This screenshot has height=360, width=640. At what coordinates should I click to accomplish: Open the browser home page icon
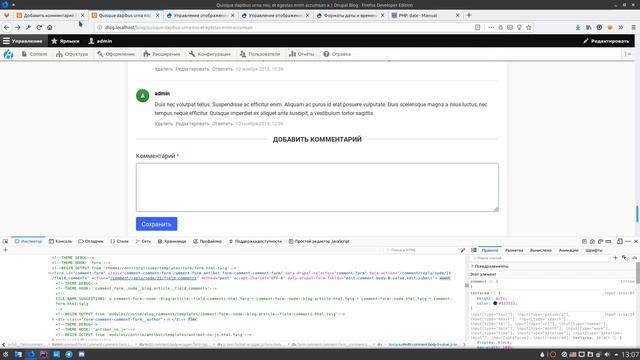tap(50, 27)
